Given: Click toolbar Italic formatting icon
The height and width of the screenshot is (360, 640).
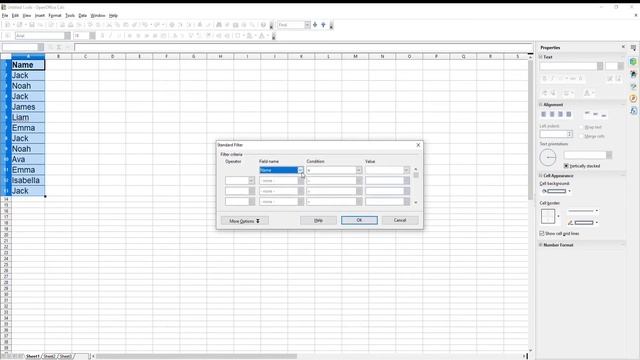Looking at the screenshot, I should [x=110, y=36].
